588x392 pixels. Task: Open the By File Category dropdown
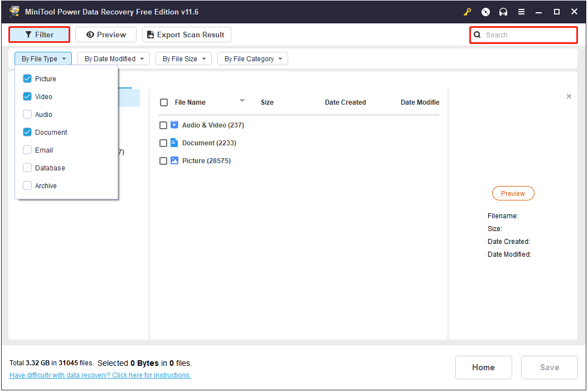pos(252,59)
